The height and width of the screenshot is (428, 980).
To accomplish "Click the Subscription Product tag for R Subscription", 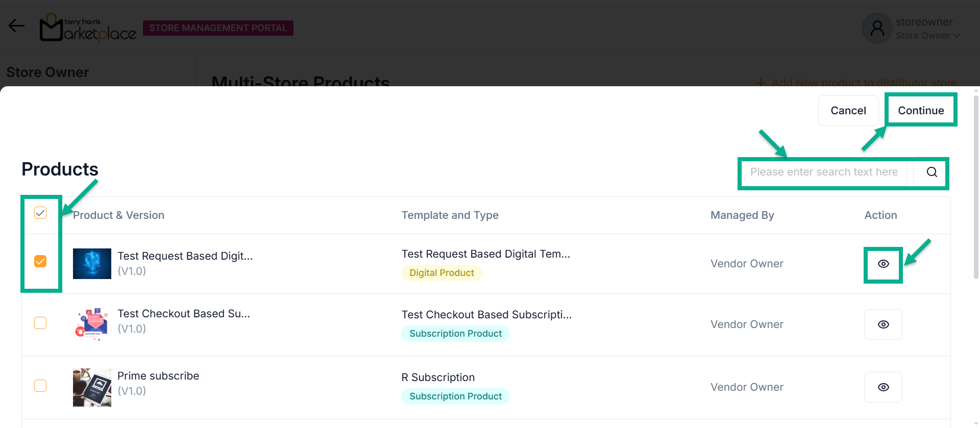I will pyautogui.click(x=455, y=396).
